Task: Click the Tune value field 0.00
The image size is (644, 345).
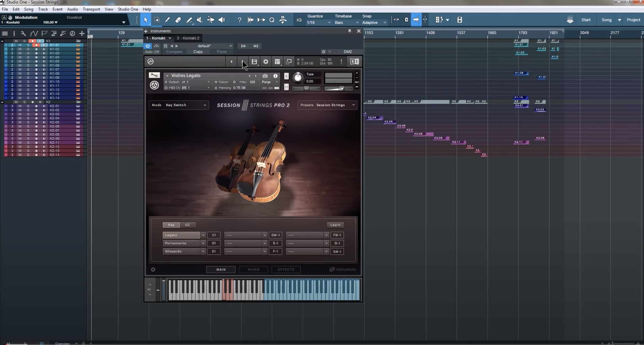Action: click(313, 81)
